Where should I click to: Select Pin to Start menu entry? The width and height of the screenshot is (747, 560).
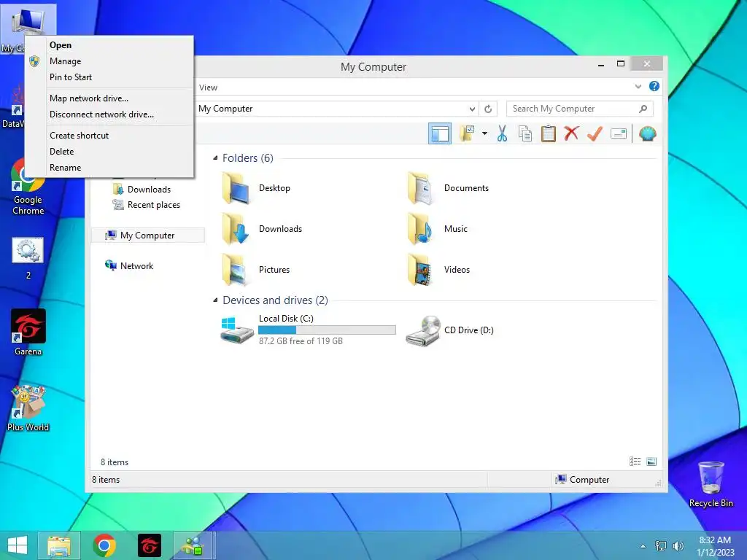(109, 77)
